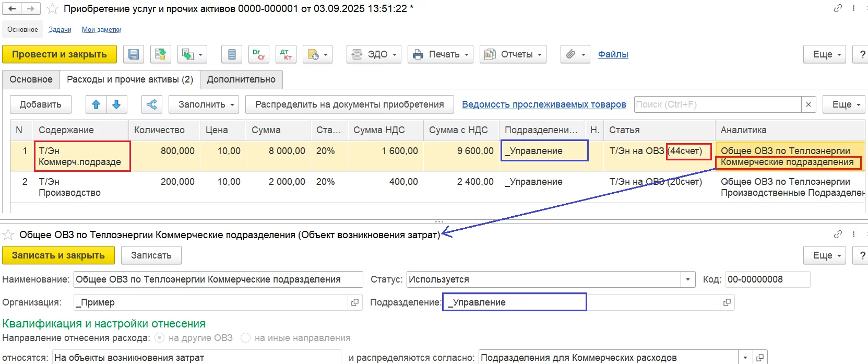This screenshot has height=364, width=868.
Task: Expand the Печать dropdown menu
Action: click(x=441, y=54)
